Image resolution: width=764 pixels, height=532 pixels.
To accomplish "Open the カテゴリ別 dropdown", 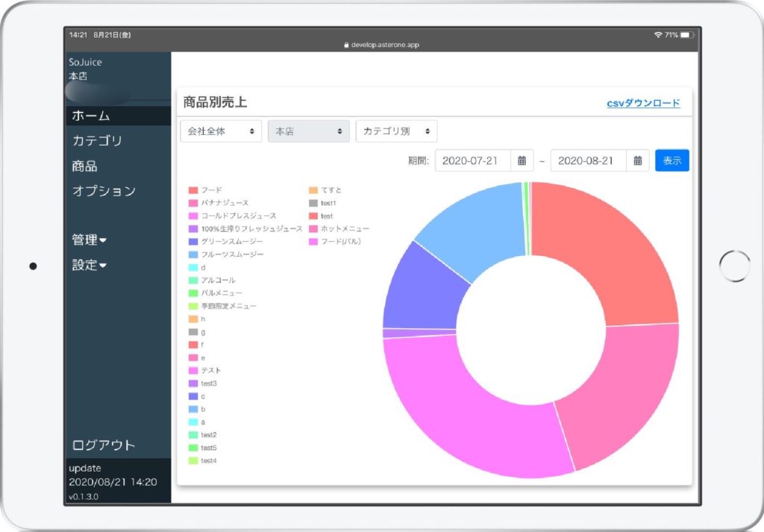I will pyautogui.click(x=396, y=131).
